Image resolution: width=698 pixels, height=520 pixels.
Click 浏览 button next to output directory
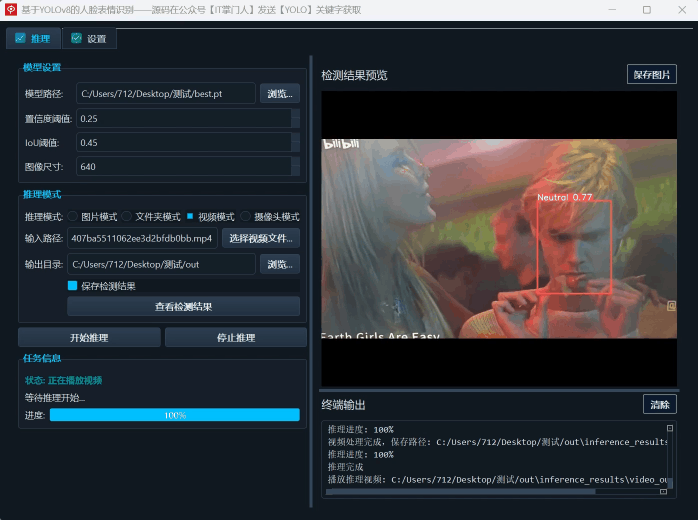(x=280, y=264)
